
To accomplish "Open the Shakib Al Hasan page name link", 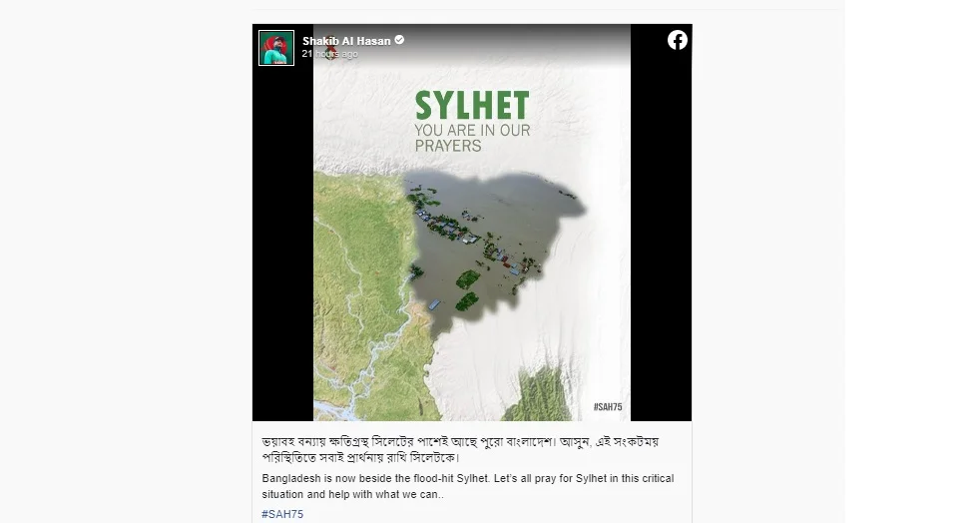I will coord(346,41).
